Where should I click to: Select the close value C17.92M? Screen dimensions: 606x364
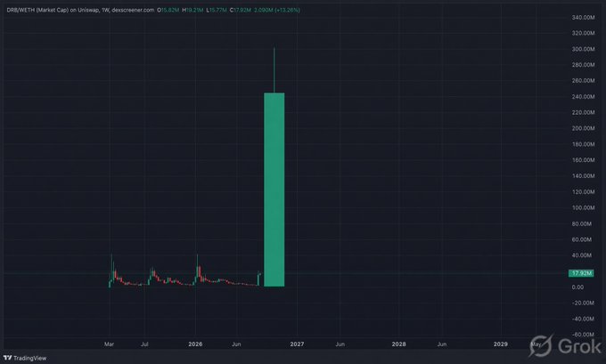pos(241,10)
